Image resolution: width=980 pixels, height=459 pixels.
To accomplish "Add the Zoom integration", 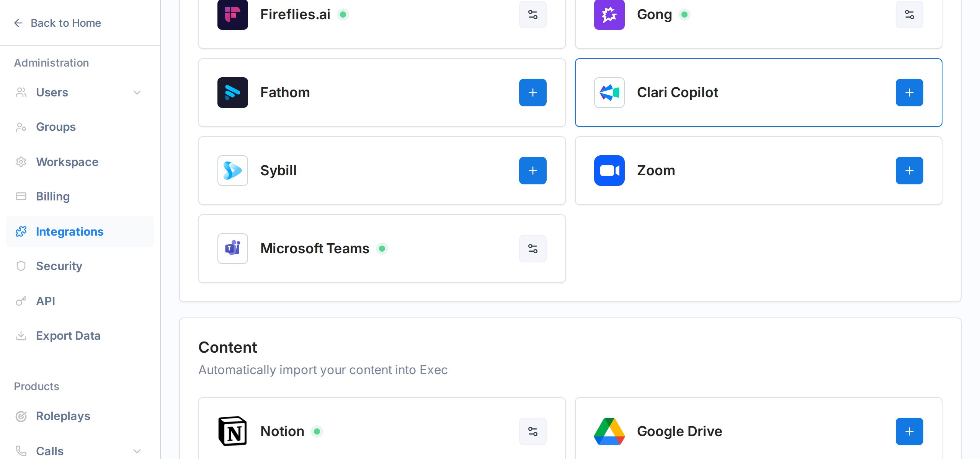I will 909,171.
